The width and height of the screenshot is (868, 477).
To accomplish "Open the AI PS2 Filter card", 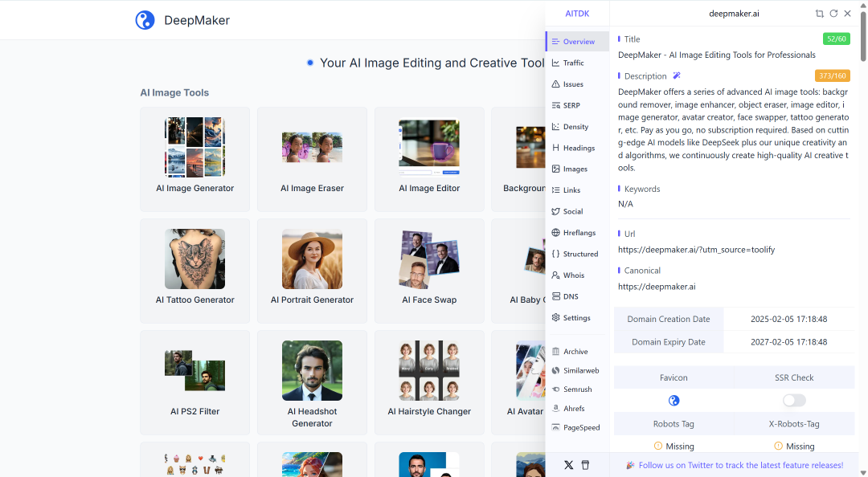I will tap(194, 382).
